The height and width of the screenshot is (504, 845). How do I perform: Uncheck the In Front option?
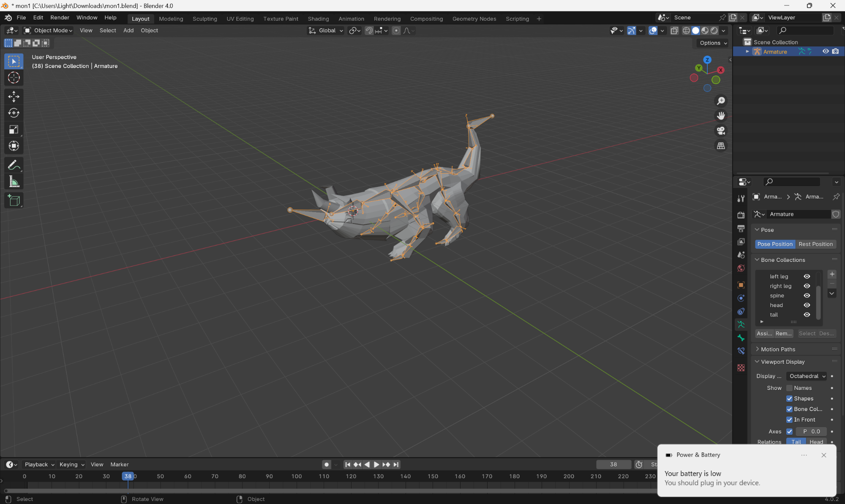(789, 420)
